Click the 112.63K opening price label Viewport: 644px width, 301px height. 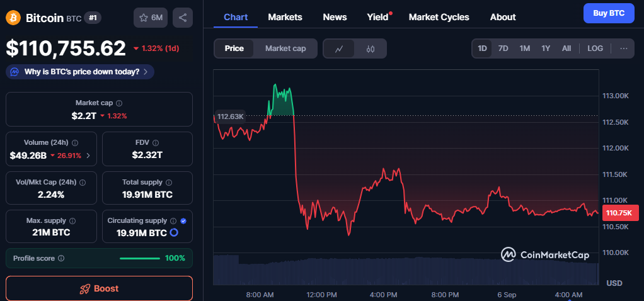tap(231, 116)
